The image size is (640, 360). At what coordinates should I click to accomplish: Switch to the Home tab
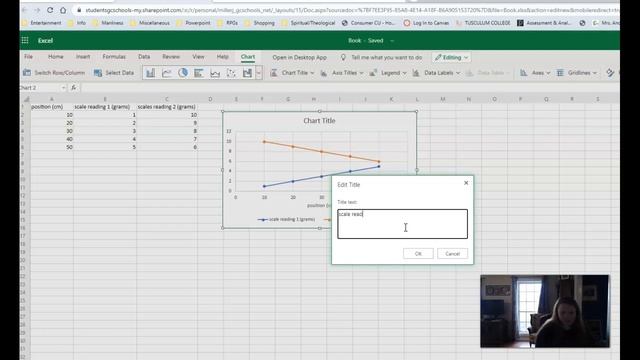[x=56, y=57]
